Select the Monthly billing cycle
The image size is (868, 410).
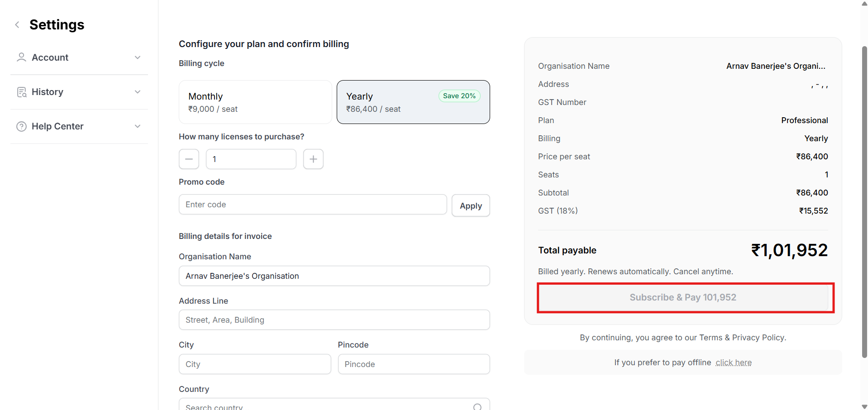[255, 102]
